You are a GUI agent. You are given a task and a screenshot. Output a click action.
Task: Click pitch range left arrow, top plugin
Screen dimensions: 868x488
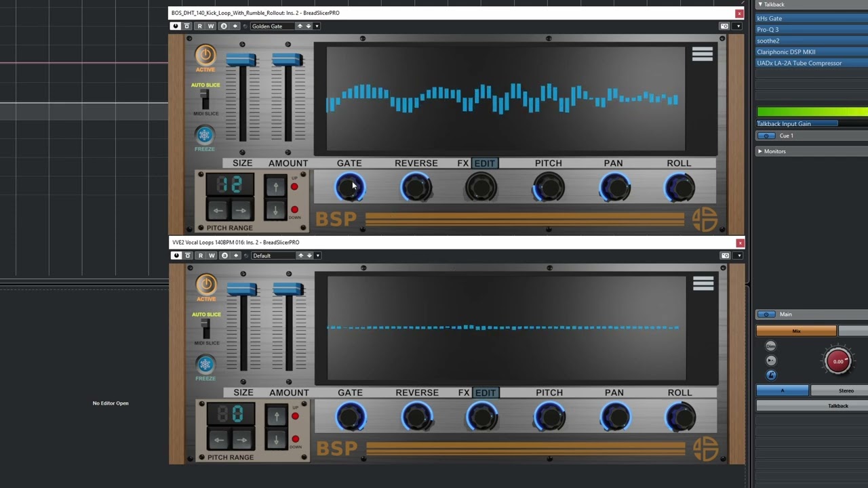click(218, 210)
